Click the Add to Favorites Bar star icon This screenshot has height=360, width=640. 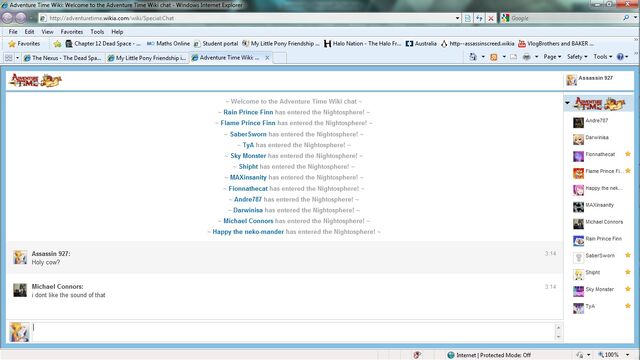(57, 44)
